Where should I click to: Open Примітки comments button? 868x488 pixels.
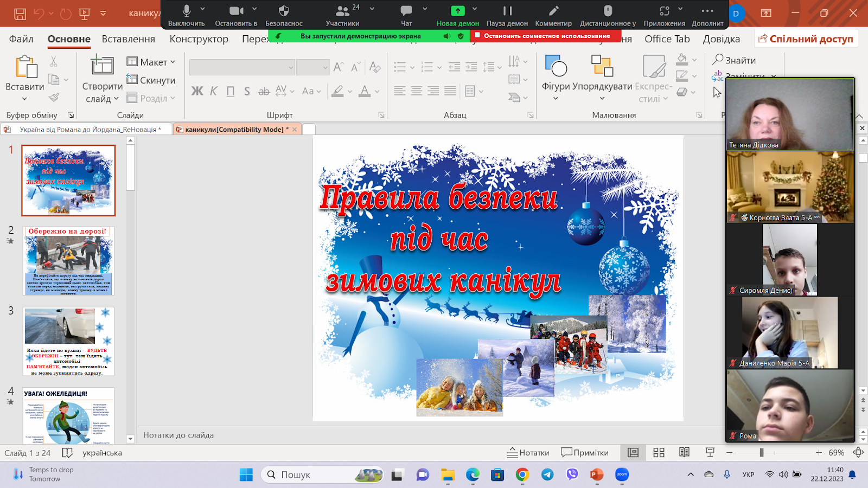[x=585, y=452]
